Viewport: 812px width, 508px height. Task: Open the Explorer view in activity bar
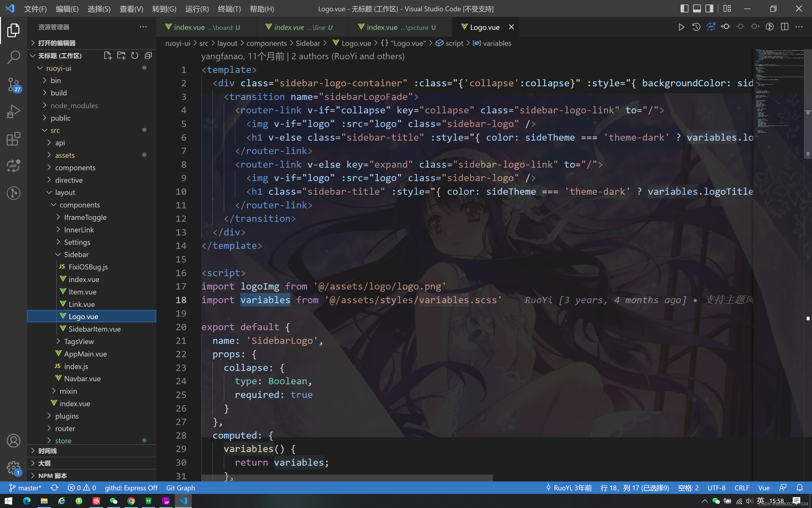(13, 30)
